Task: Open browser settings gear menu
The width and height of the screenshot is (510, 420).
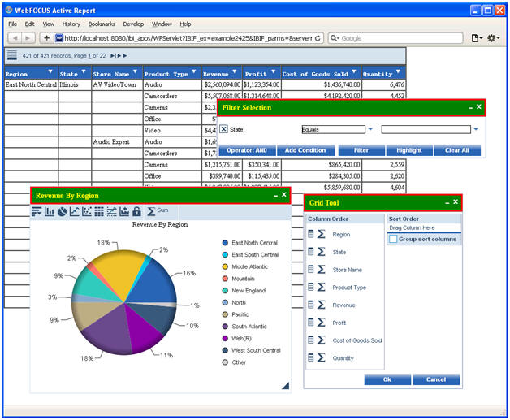Action: (x=493, y=38)
